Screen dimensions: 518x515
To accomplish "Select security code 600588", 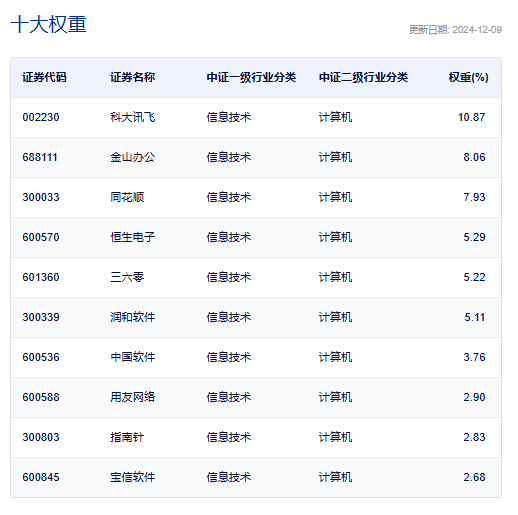I will tap(41, 397).
